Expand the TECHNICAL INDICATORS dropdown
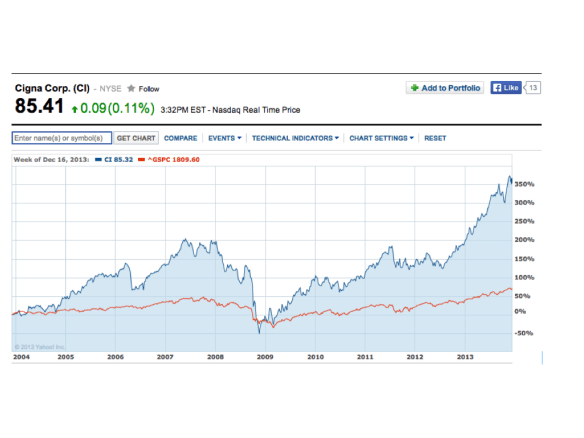Viewport: 584px width, 438px height. 295,138
